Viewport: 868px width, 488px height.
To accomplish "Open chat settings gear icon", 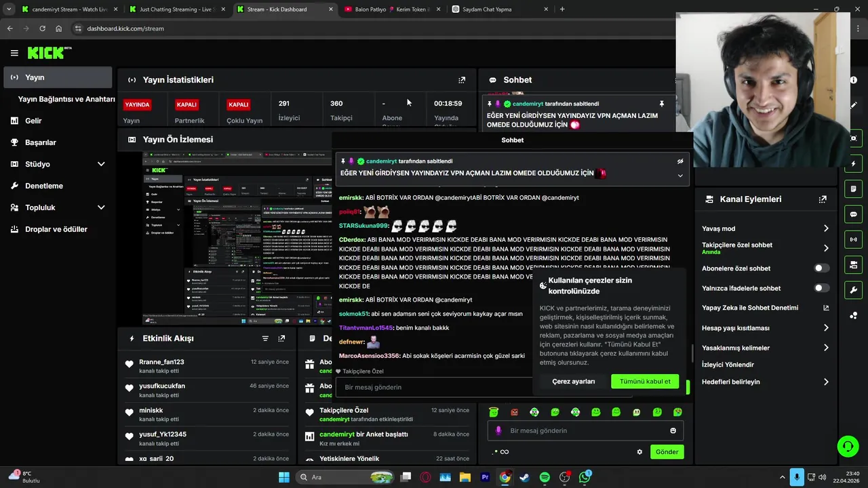I will click(639, 452).
